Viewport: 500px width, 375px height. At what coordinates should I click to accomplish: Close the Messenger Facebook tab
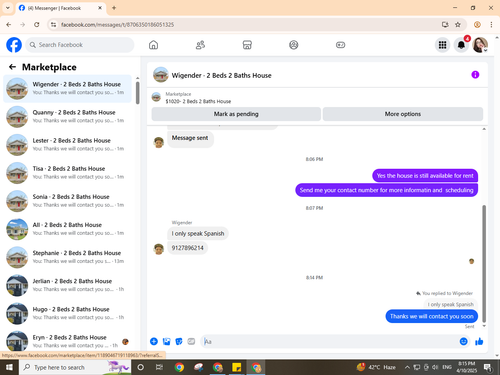pos(100,8)
